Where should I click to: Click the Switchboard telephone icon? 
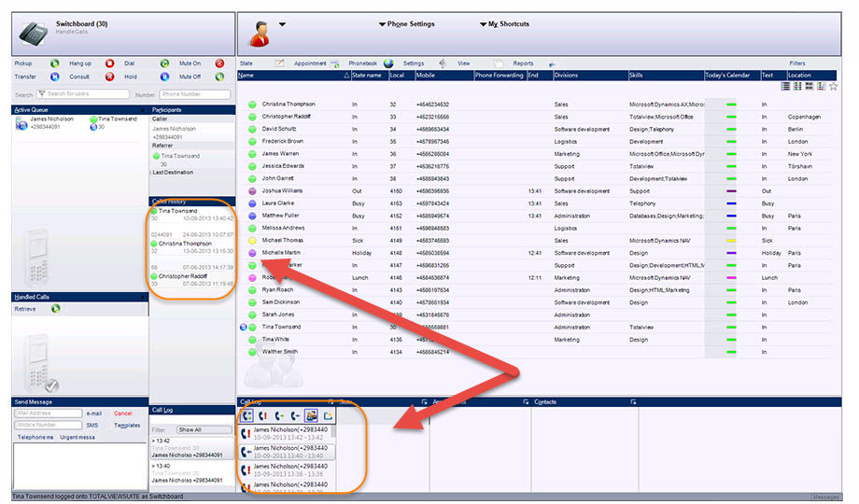point(33,34)
